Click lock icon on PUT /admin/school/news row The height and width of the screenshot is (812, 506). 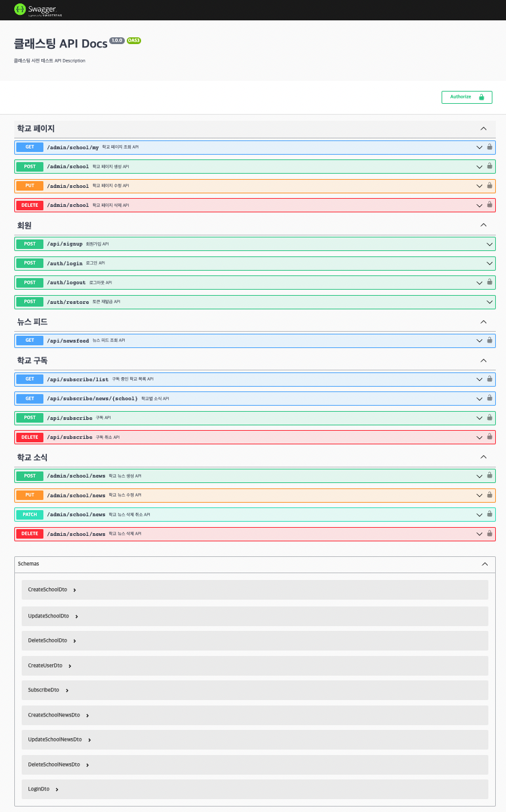point(490,495)
